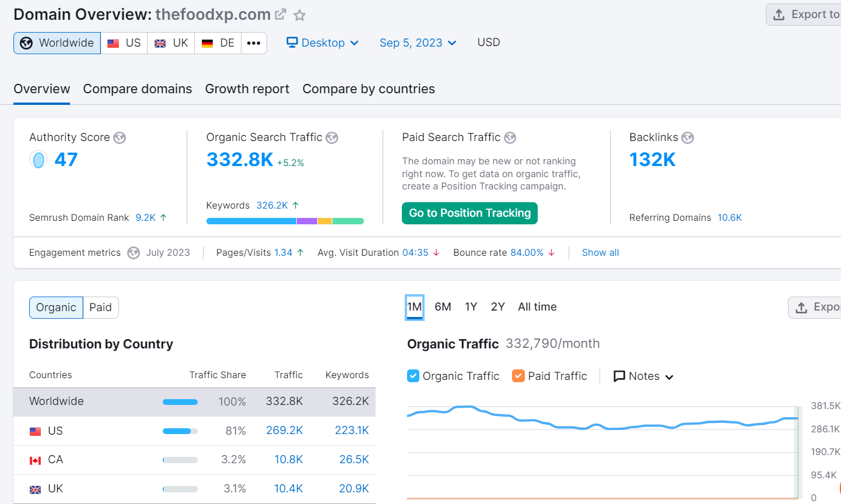Open US traffic value 269.2K

click(x=285, y=431)
